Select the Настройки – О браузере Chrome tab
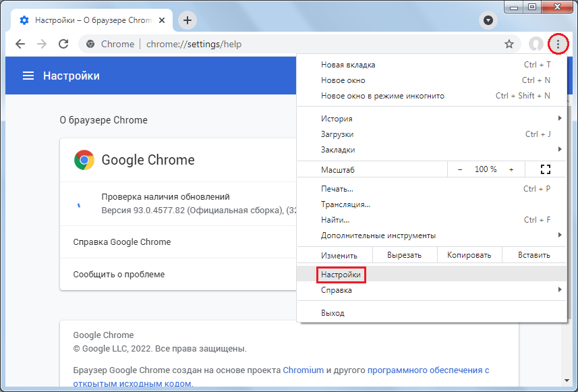 [x=92, y=20]
